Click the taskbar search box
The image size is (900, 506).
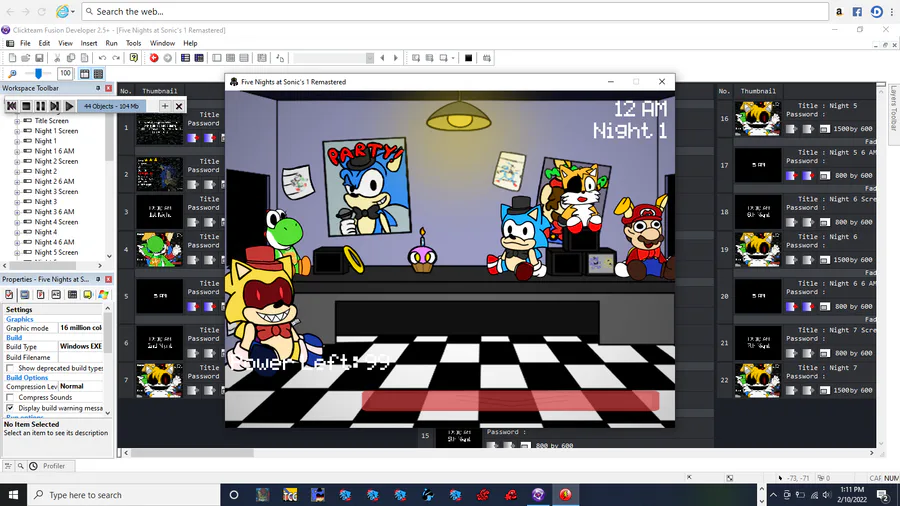pyautogui.click(x=123, y=495)
